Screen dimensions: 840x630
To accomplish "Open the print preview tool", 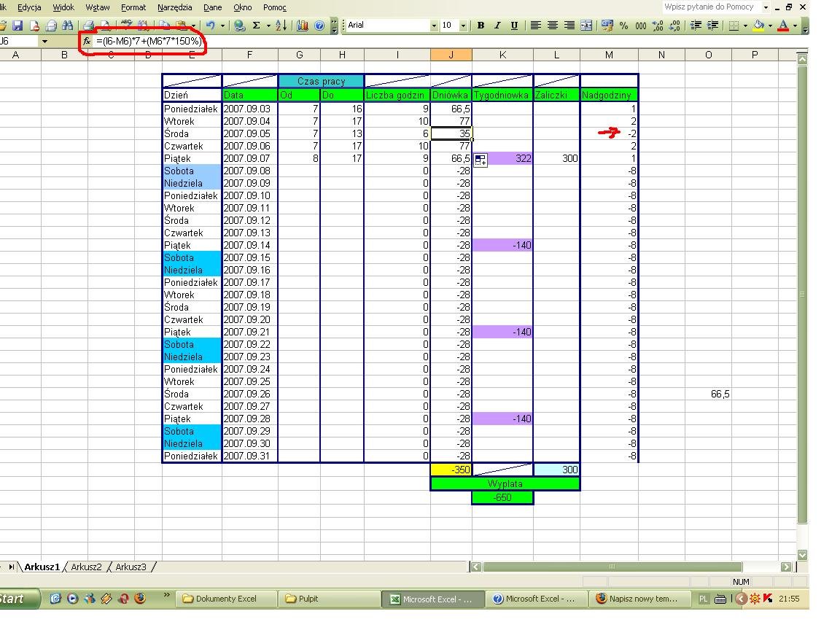I will coord(106,26).
